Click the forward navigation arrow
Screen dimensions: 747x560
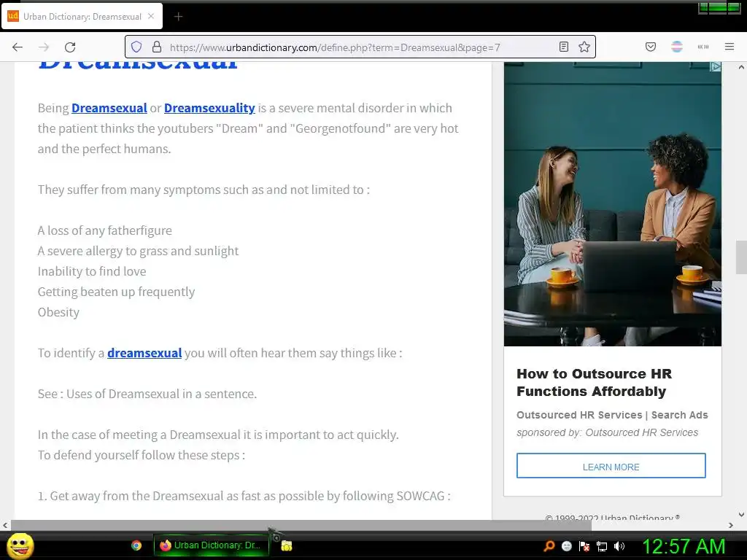tap(44, 47)
